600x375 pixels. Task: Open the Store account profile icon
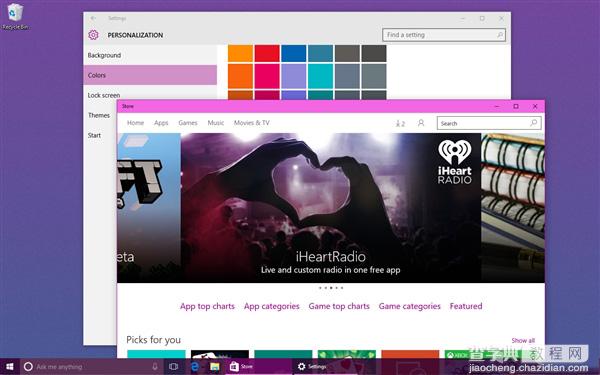pos(421,123)
